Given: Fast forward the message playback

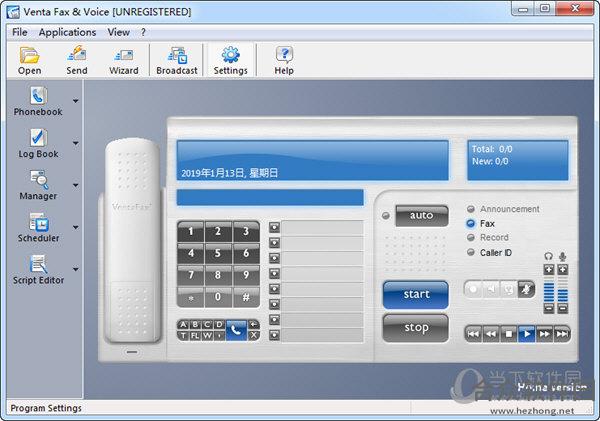Looking at the screenshot, I should click(544, 334).
